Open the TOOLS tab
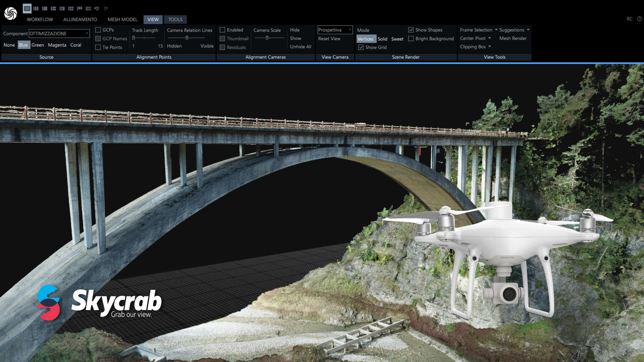644x362 pixels. point(175,19)
